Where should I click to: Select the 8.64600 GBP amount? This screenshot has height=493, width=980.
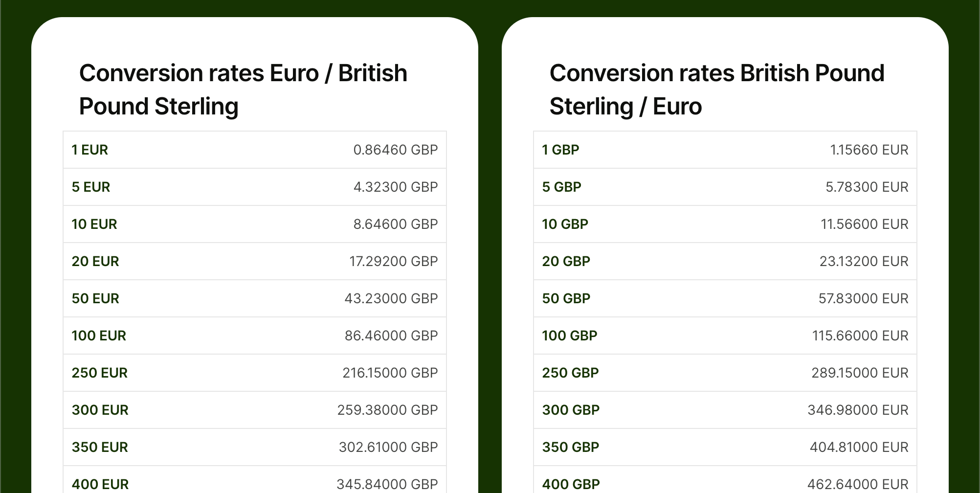[395, 224]
